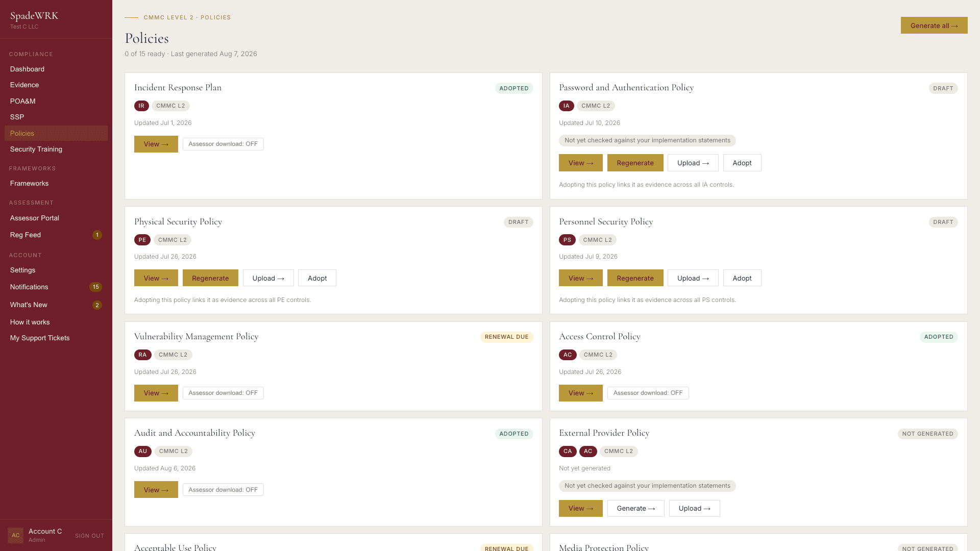Image resolution: width=980 pixels, height=551 pixels.
Task: Toggle Assessor download for Vulnerability Management Policy
Action: [223, 393]
